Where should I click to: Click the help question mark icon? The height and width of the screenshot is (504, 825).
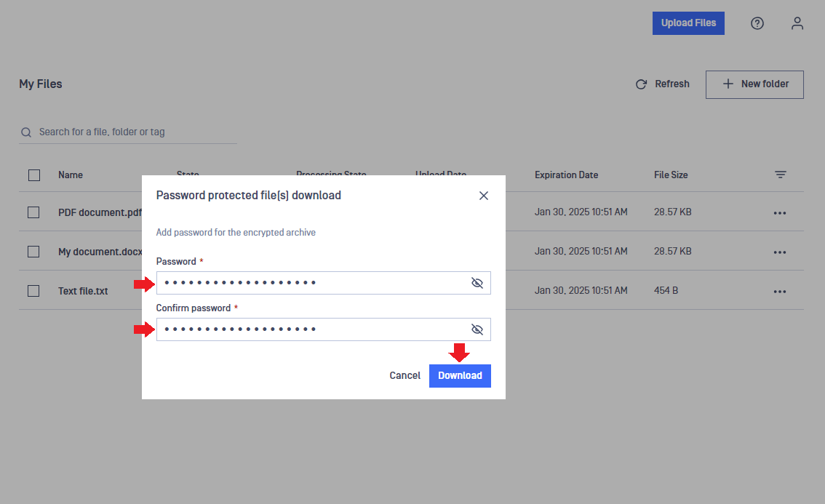[757, 23]
